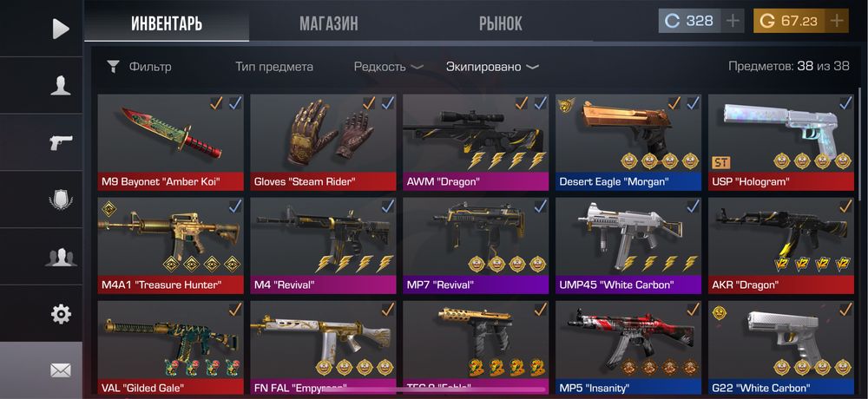Add silver coins with the plus button
868x399 pixels.
click(733, 22)
